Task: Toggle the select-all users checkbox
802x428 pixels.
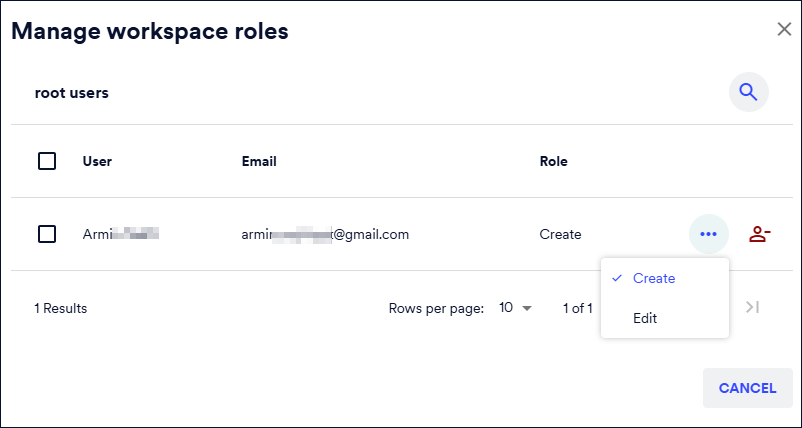Action: point(46,161)
